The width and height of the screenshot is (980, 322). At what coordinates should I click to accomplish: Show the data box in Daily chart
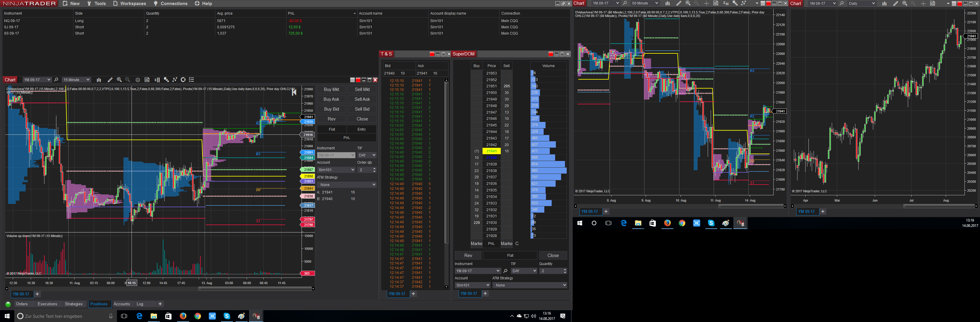point(933,3)
